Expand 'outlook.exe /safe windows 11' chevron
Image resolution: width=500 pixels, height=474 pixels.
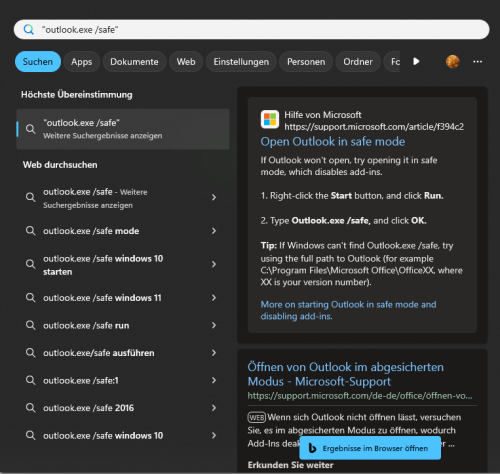214,298
